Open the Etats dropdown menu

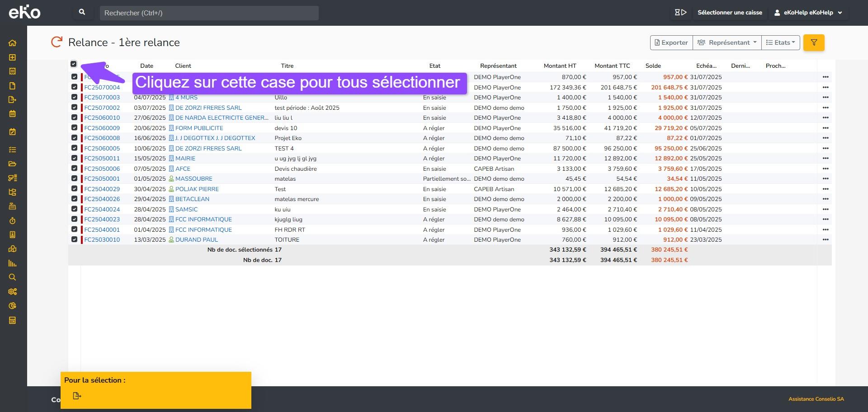click(780, 42)
